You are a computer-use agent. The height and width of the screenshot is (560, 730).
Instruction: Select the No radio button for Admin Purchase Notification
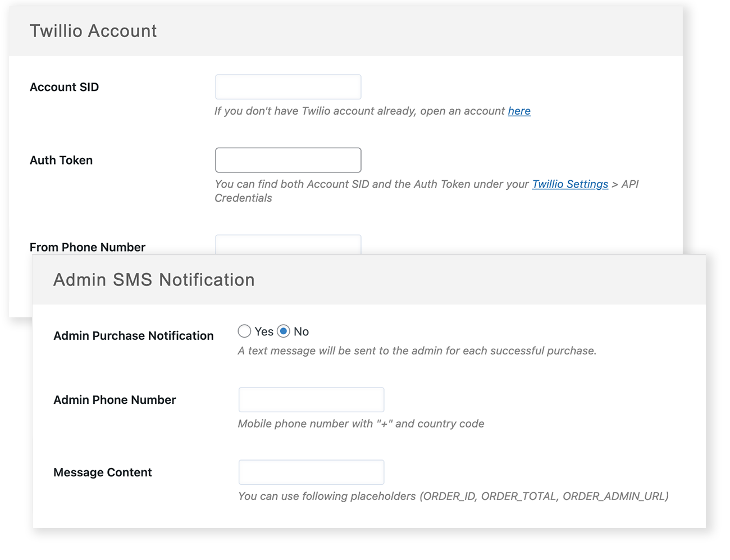coord(285,331)
